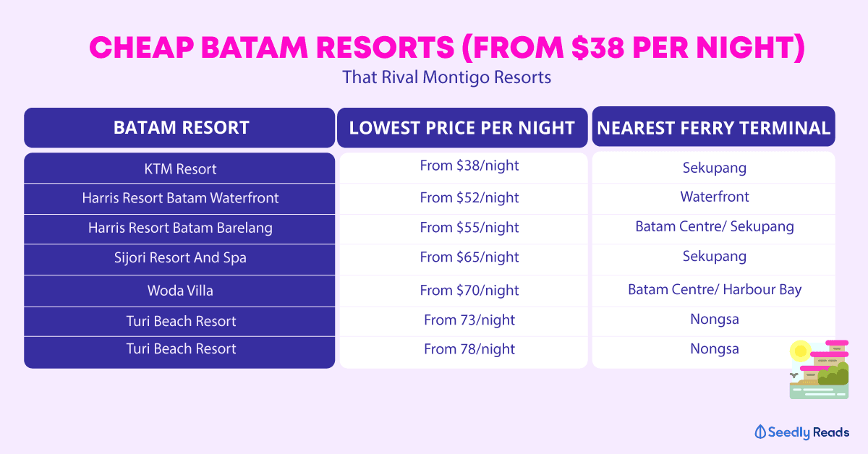Image resolution: width=868 pixels, height=454 pixels.
Task: Select the 'From $70/night' price
Action: pos(469,291)
